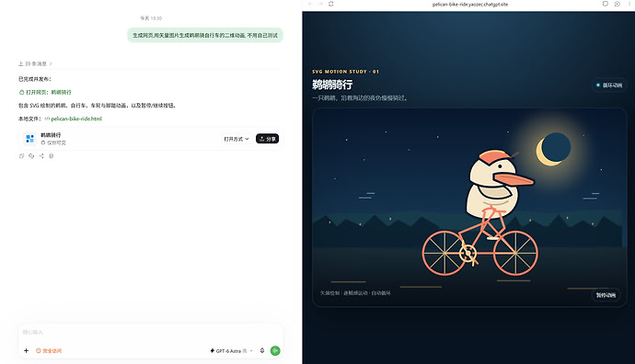635x364 pixels.
Task: Open the pelican-bike-ride.html file link
Action: click(74, 119)
